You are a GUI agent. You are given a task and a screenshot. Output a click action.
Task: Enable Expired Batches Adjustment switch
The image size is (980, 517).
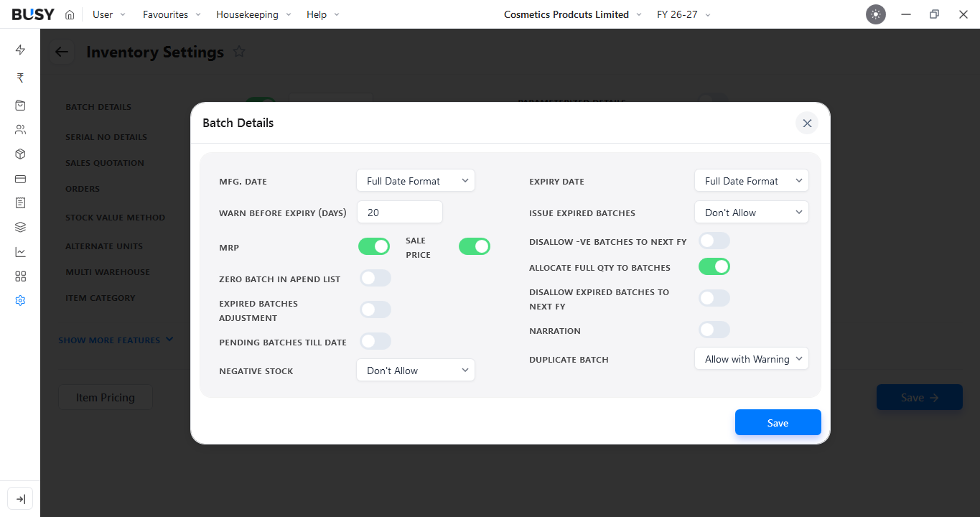pos(375,310)
